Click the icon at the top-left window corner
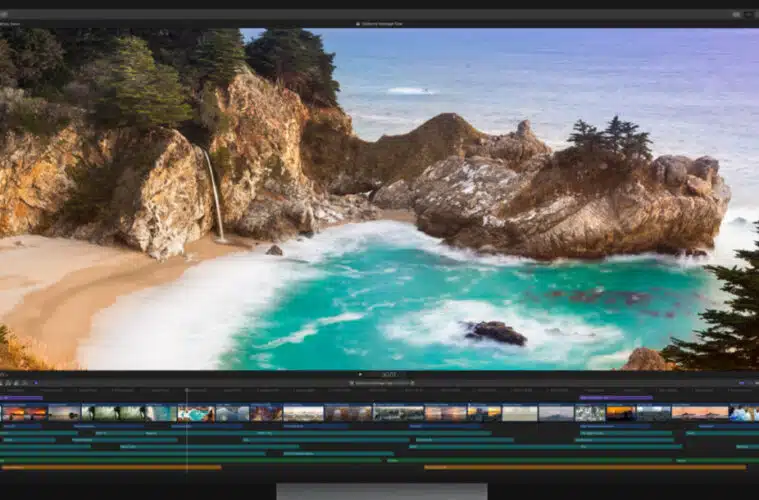 [4, 14]
